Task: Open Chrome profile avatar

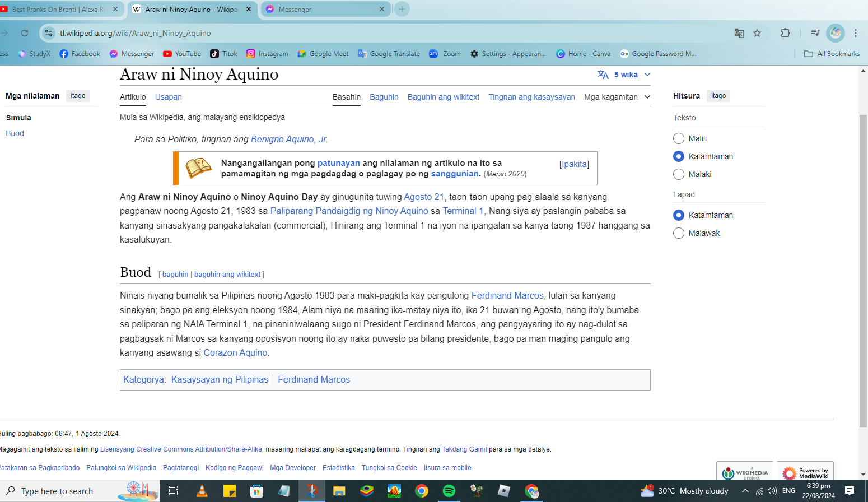Action: (836, 33)
